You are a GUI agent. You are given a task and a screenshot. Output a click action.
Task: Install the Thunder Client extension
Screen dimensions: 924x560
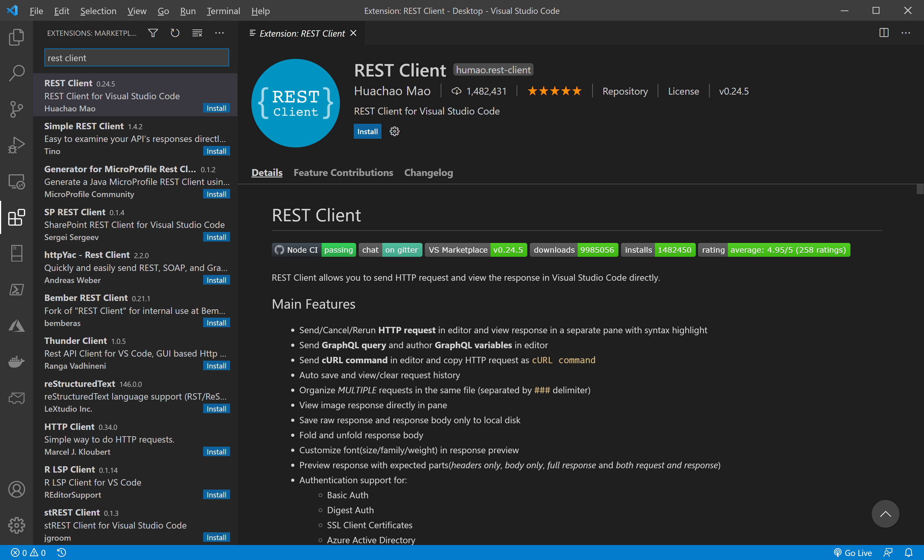pyautogui.click(x=216, y=366)
